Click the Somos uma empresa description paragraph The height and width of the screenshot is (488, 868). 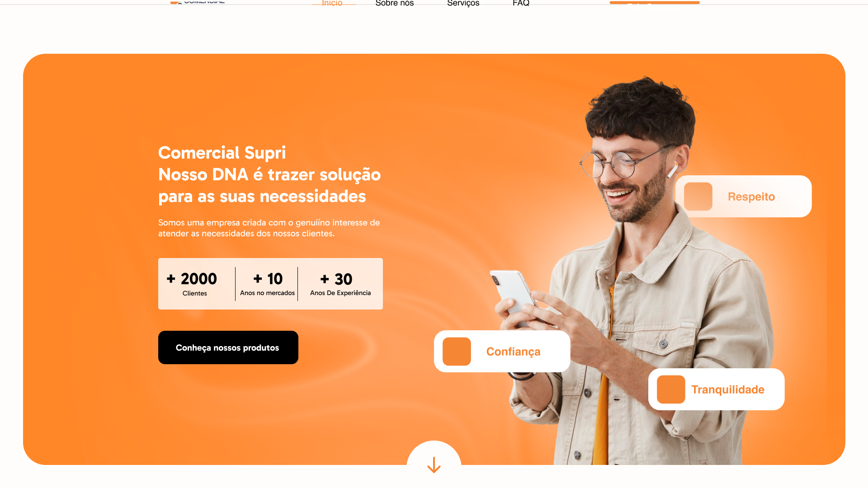[269, 228]
